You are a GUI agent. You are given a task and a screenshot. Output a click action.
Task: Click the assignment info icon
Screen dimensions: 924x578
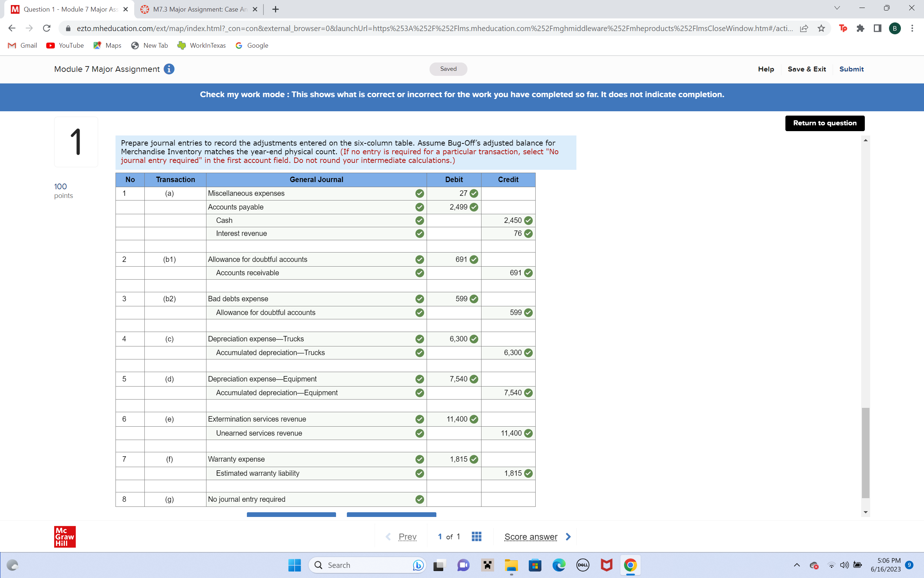169,69
